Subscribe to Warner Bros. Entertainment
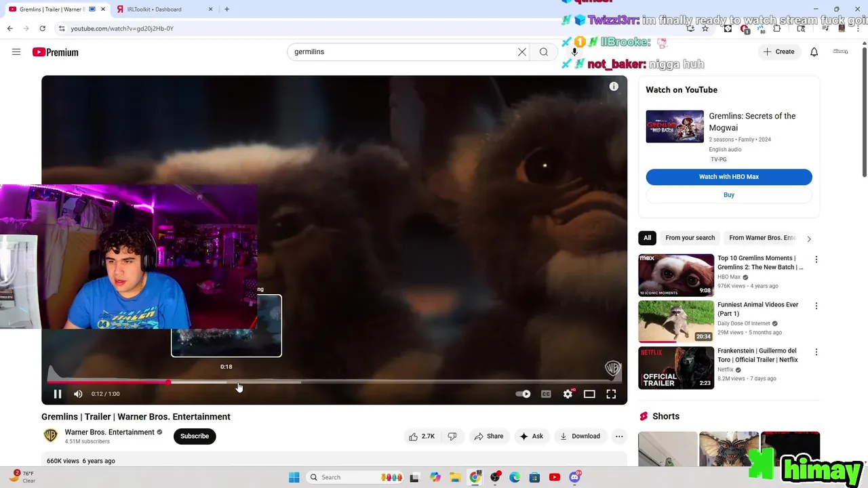This screenshot has height=488, width=868. point(195,436)
